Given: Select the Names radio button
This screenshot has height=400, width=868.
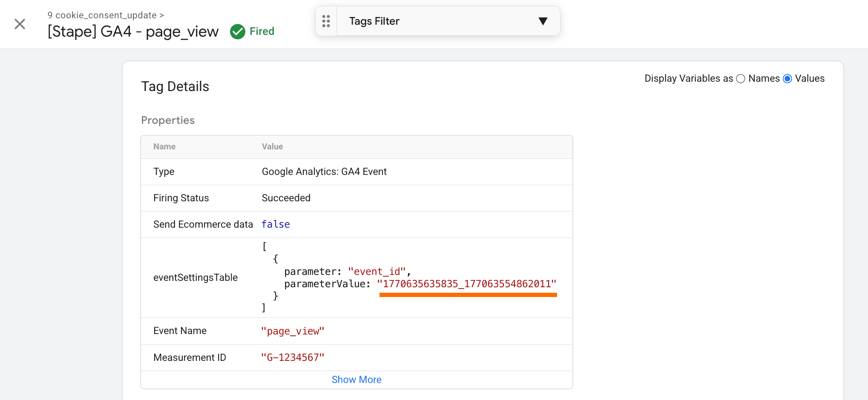Looking at the screenshot, I should (741, 79).
